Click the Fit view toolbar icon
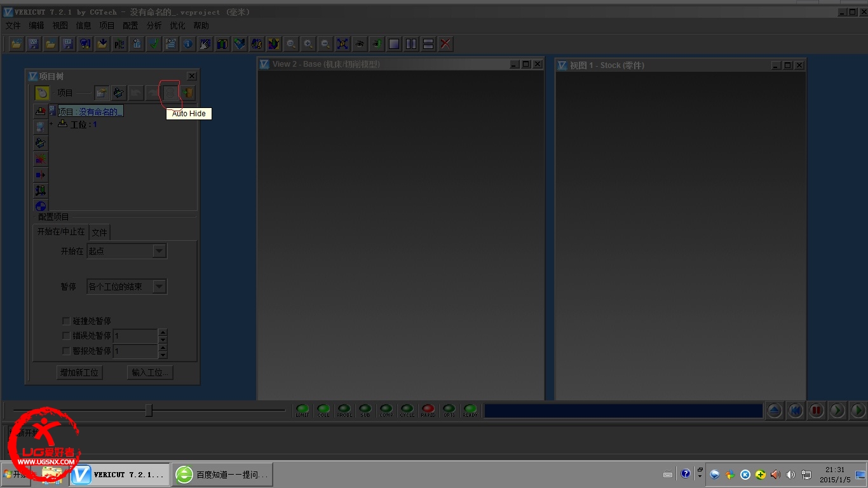 pyautogui.click(x=342, y=44)
